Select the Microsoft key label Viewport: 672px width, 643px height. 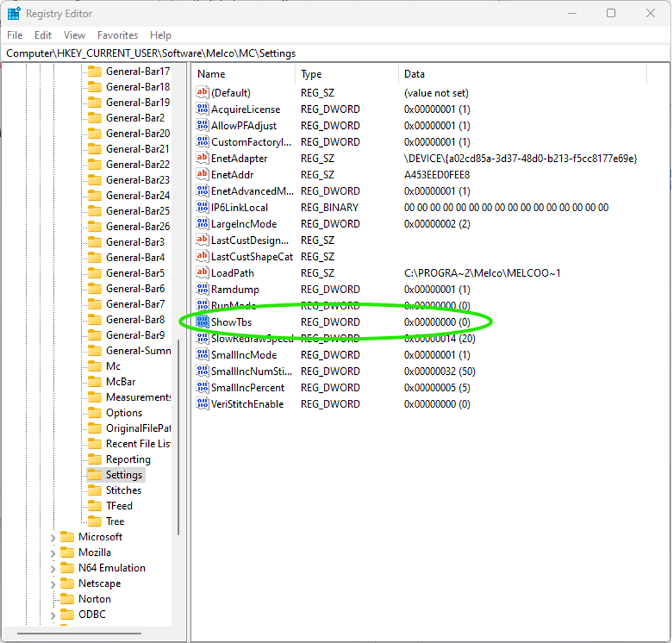pyautogui.click(x=100, y=536)
